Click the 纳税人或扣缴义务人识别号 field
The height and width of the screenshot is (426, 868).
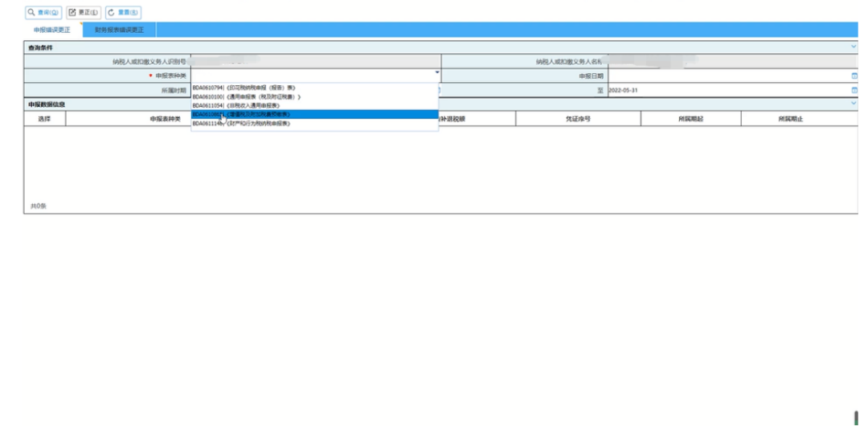316,62
